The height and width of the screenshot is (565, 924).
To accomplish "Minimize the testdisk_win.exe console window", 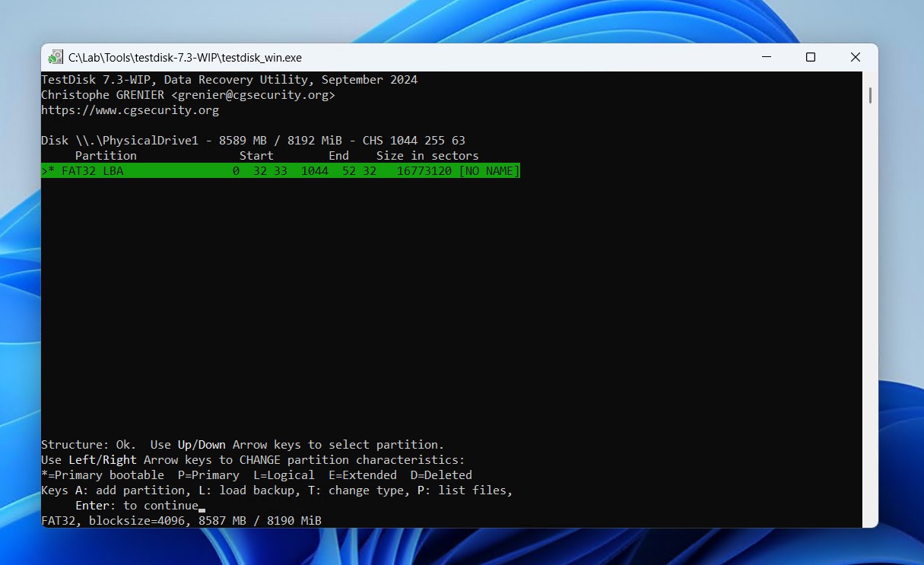I will point(767,58).
